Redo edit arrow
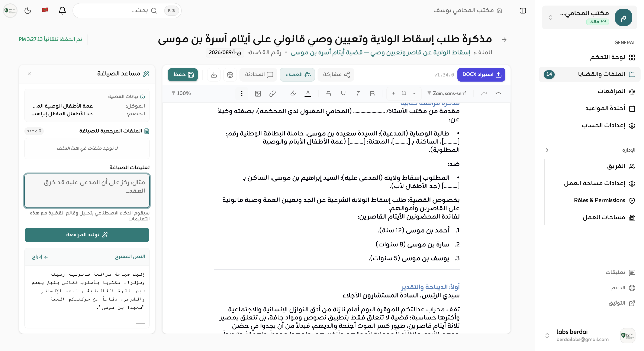This screenshot has width=644, height=351. pyautogui.click(x=484, y=93)
